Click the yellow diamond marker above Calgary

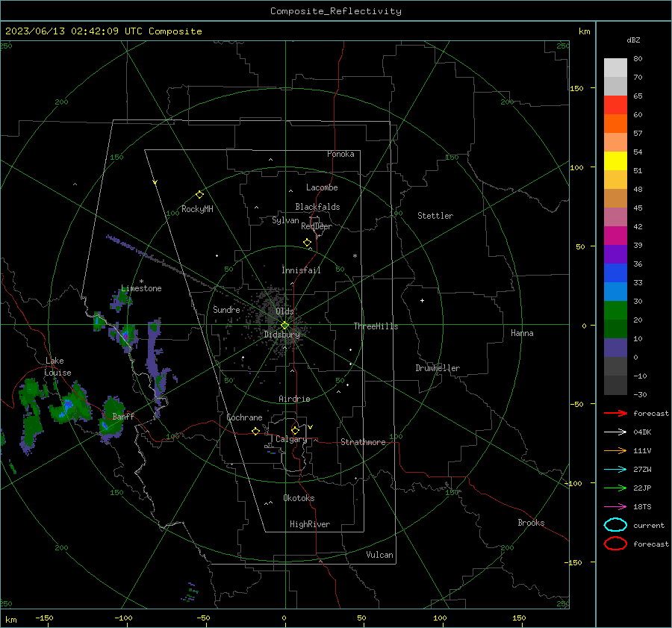click(x=295, y=430)
